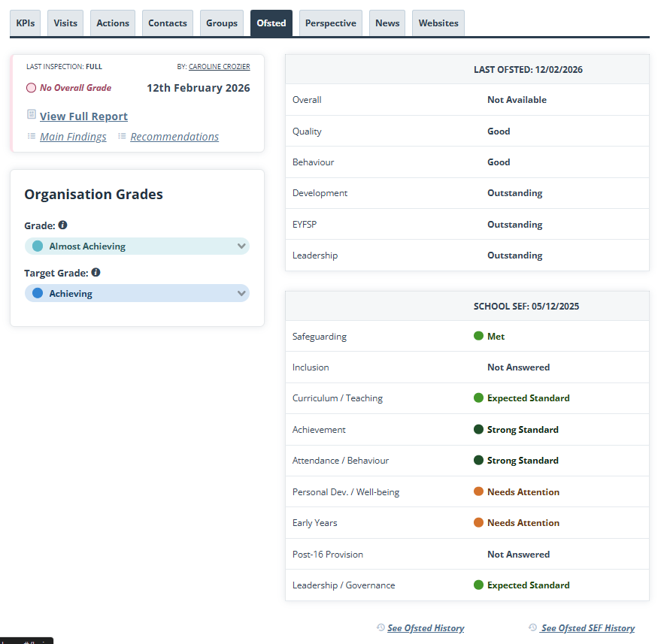Click the blue Achieving colour dot
Screen dimensions: 667x644
coord(38,293)
